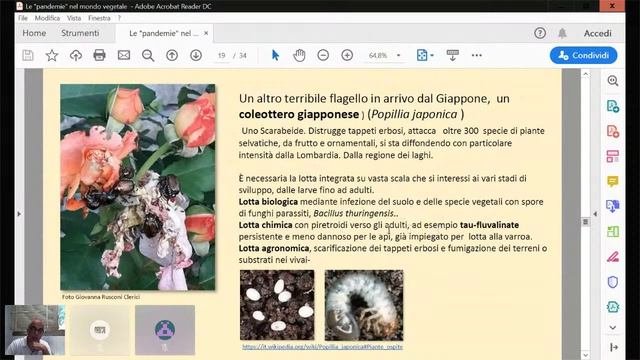The image size is (640, 360).
Task: Activate the hand pan tool
Action: pos(299,55)
